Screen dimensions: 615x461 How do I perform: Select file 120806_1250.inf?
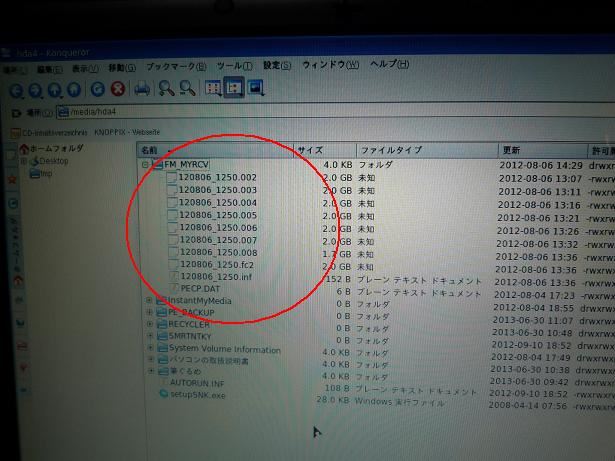pos(216,277)
